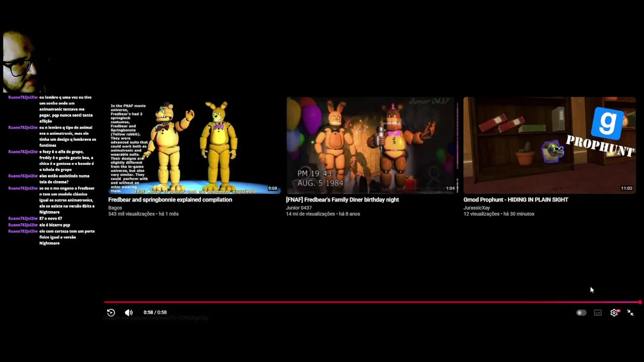Click the playhead at progress bar end

[x=640, y=302]
